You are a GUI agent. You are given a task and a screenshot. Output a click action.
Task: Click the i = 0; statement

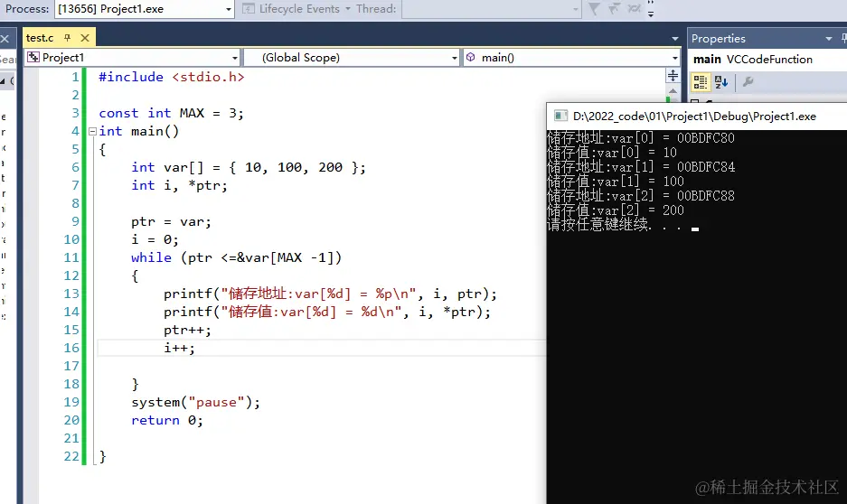click(155, 239)
